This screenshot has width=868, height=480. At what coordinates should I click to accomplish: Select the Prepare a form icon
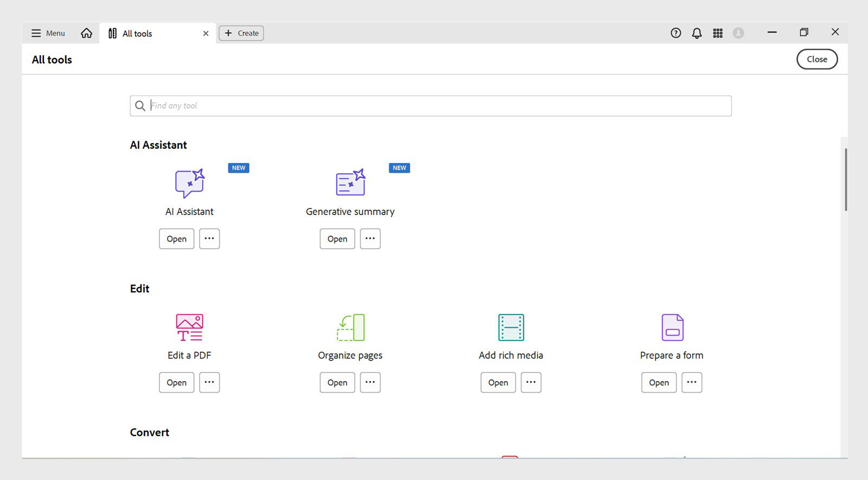coord(672,327)
